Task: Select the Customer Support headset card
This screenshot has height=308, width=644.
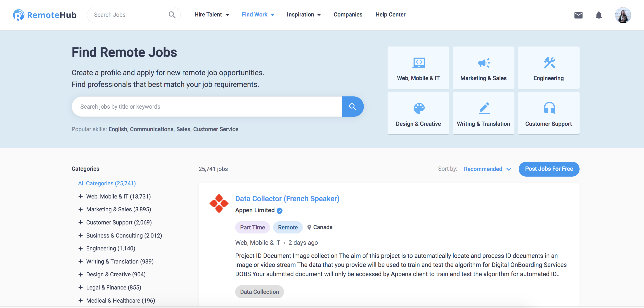Action: (549, 113)
